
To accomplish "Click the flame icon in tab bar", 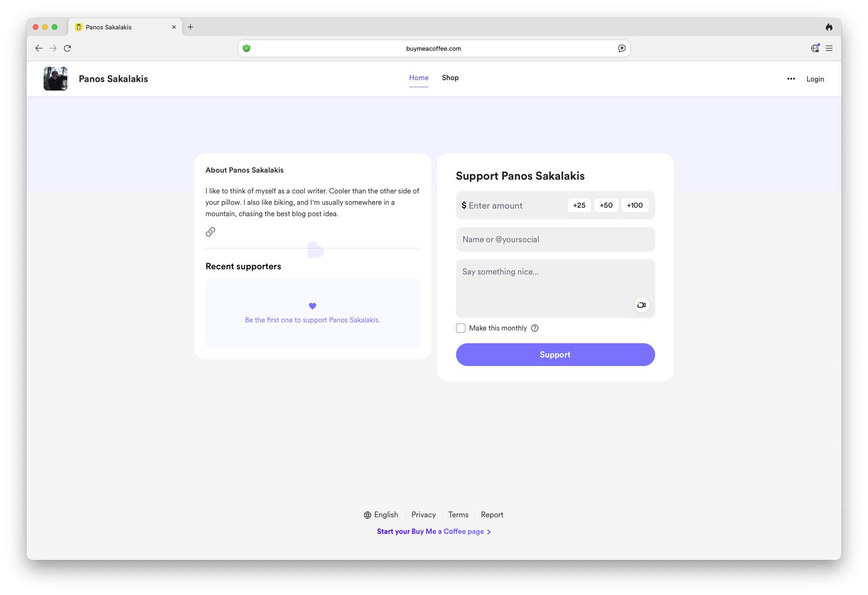I will tap(829, 27).
